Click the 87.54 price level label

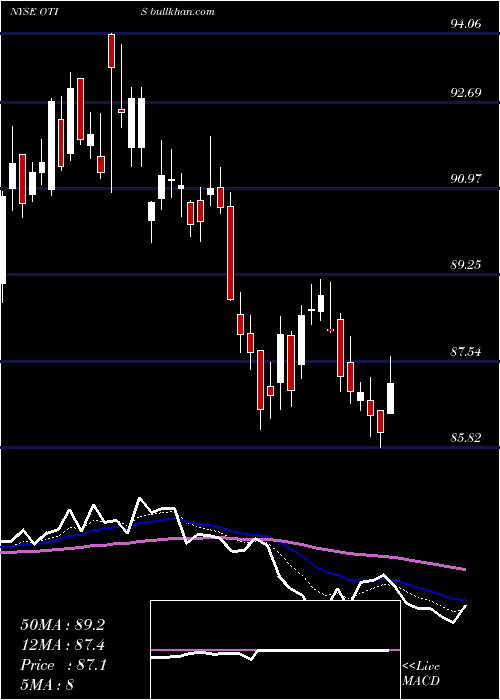[x=466, y=352]
